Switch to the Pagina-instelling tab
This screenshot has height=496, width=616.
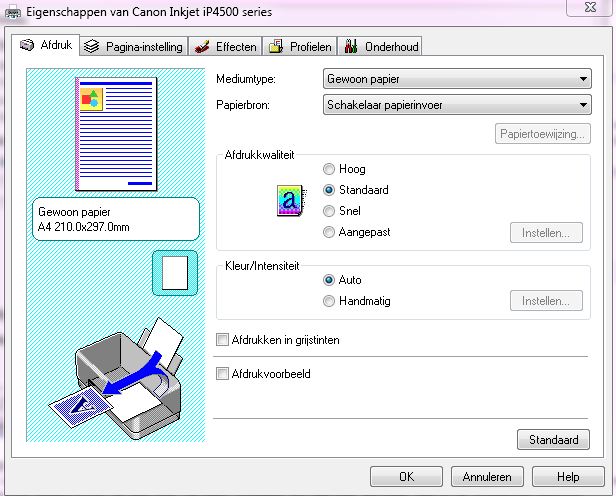[x=134, y=46]
